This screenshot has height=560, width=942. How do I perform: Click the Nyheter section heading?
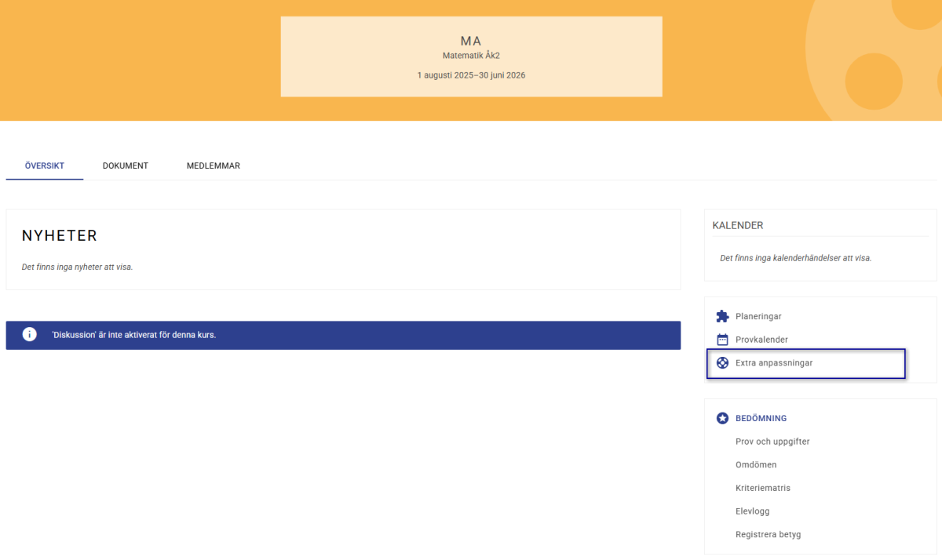(60, 236)
